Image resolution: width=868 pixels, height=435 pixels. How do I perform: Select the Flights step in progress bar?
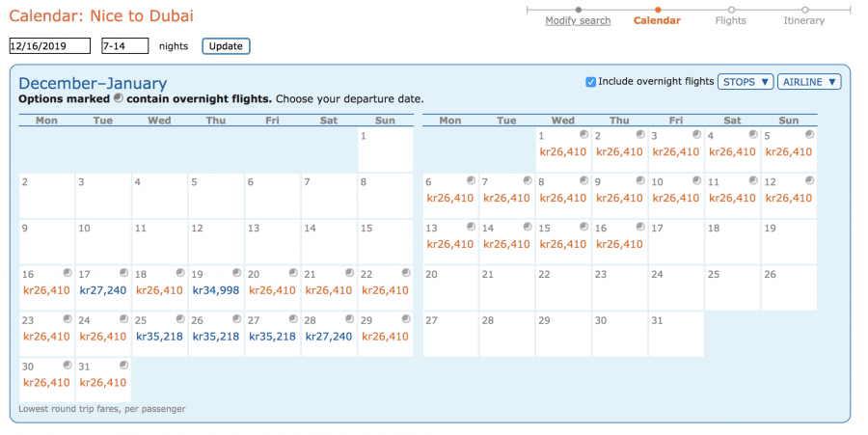[730, 20]
